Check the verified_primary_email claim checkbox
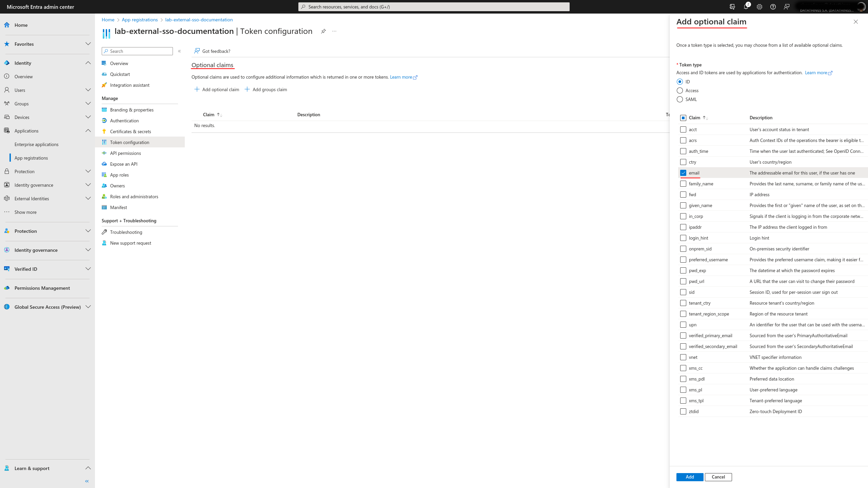This screenshot has width=868, height=488. click(x=683, y=335)
